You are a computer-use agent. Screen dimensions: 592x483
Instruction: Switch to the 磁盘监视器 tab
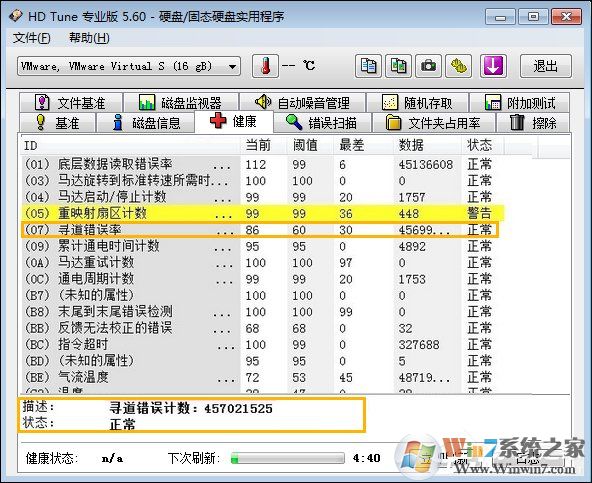pos(181,102)
